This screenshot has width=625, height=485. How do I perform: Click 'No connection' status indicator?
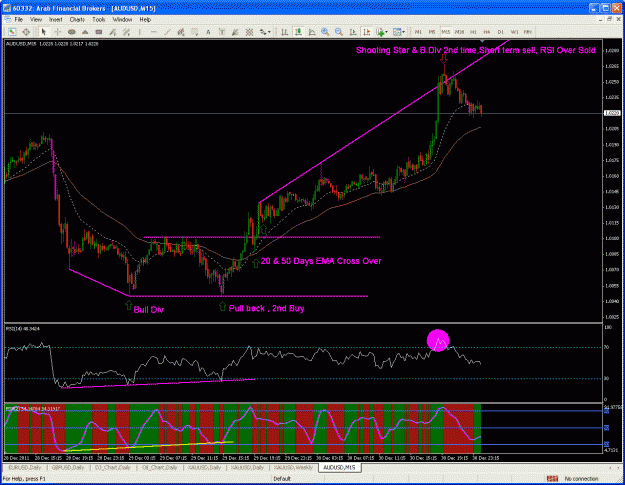582,479
